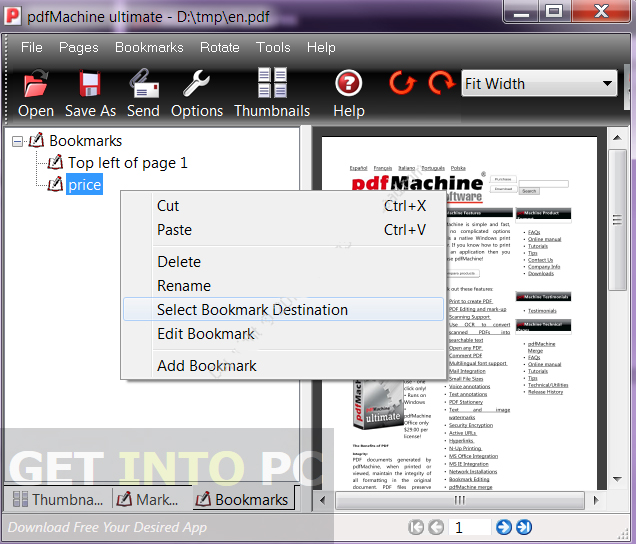636x544 pixels.
Task: Choose Add Bookmark from the context menu
Action: pyautogui.click(x=283, y=366)
